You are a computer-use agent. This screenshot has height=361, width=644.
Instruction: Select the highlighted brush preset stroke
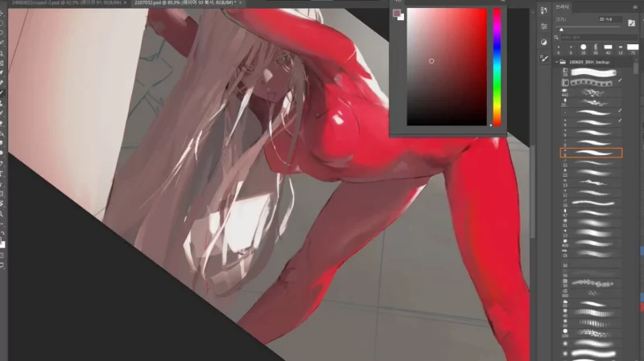(x=591, y=152)
